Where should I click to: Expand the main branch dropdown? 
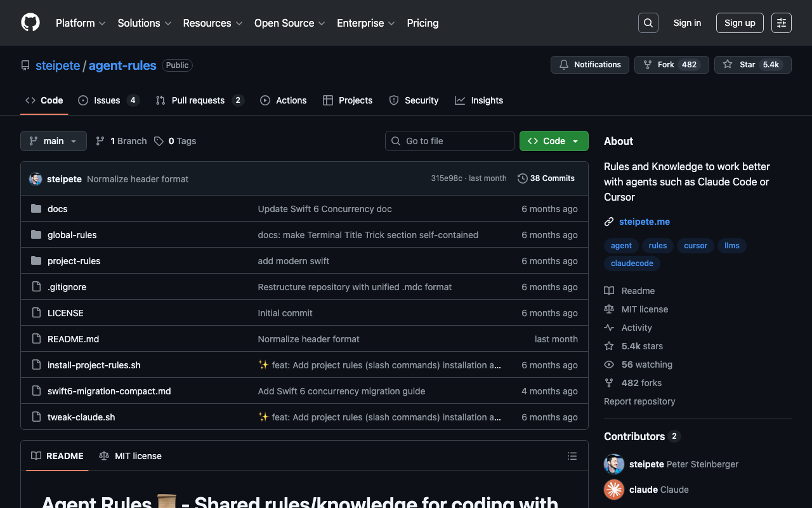[53, 141]
